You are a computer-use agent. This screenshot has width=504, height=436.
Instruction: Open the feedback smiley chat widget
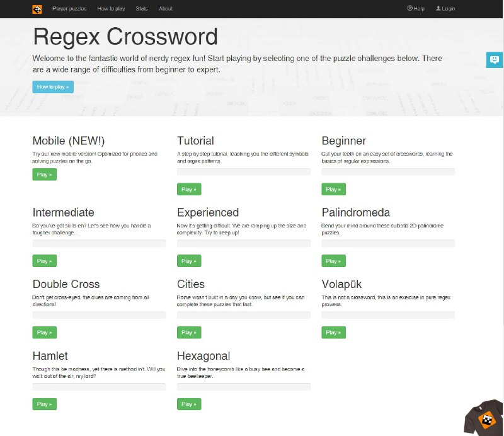[495, 60]
